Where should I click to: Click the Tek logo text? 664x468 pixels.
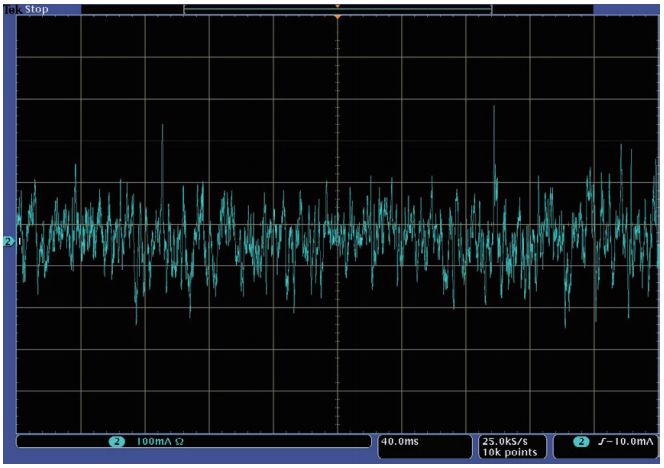[13, 9]
